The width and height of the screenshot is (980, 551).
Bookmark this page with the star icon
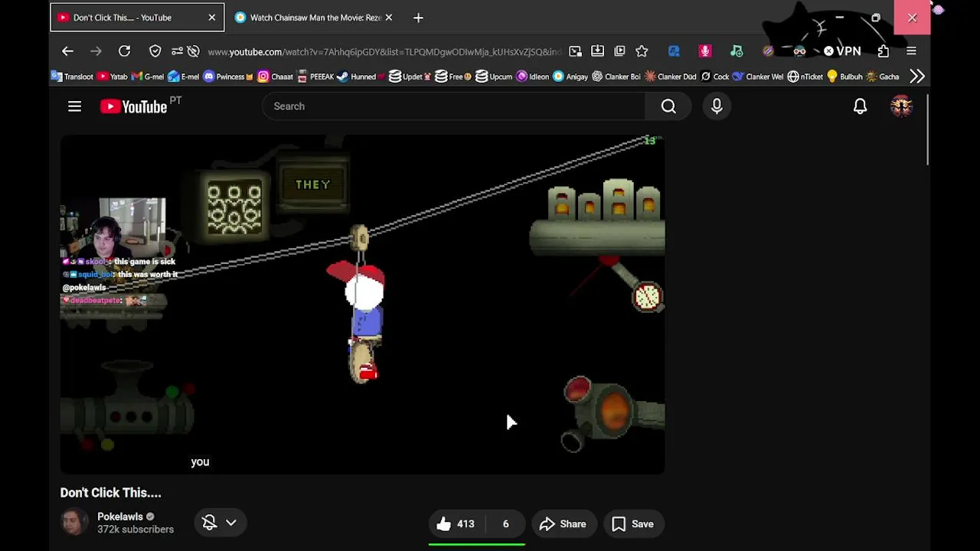pos(642,51)
